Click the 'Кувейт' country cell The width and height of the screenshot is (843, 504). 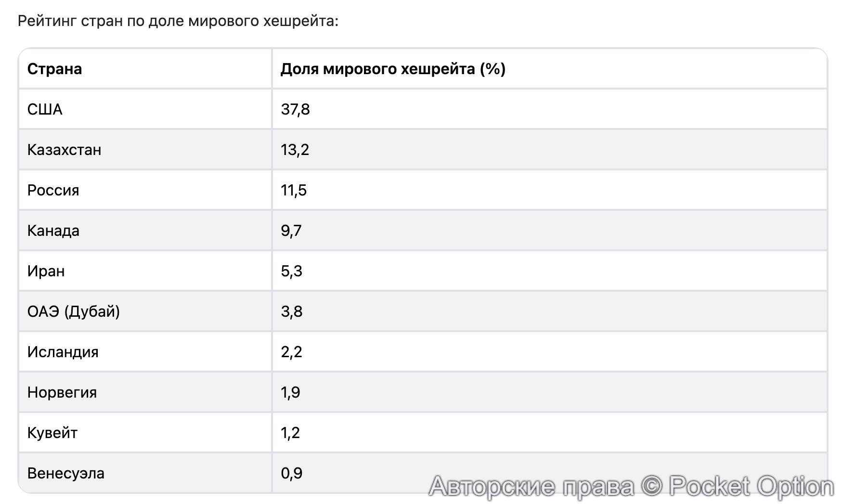click(52, 433)
